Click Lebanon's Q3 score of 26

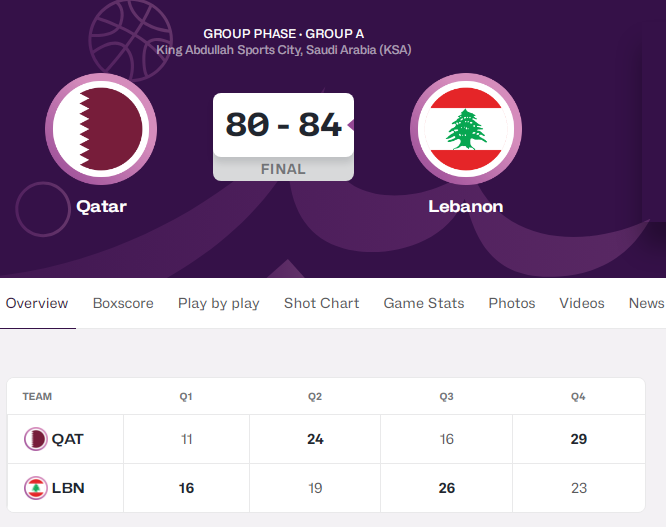[x=446, y=488]
